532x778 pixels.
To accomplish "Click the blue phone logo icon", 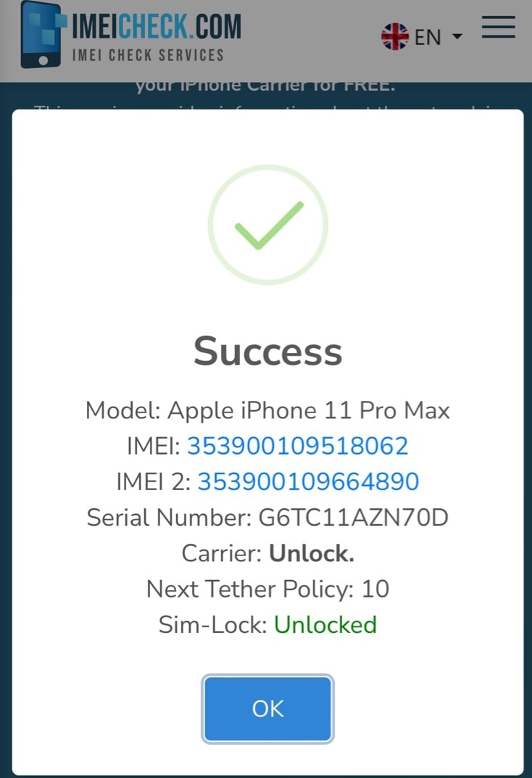I will click(x=43, y=34).
